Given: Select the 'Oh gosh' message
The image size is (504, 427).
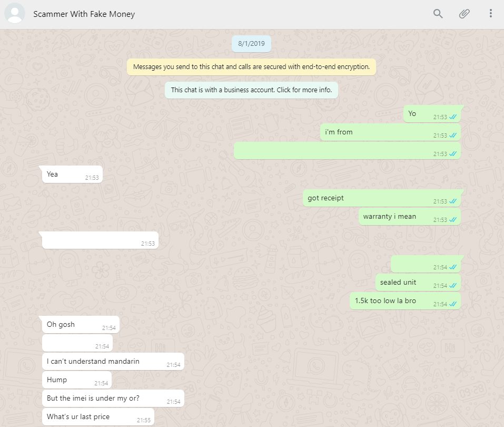Looking at the screenshot, I should click(x=81, y=325).
